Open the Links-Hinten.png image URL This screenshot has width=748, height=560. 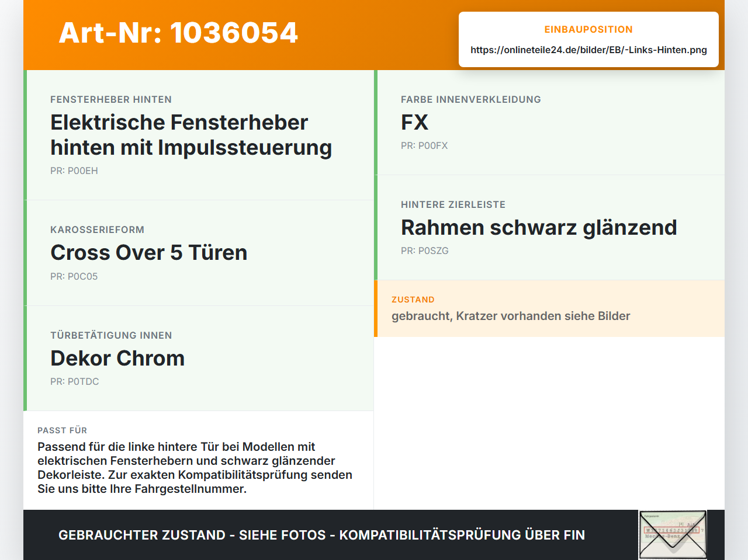tap(588, 50)
